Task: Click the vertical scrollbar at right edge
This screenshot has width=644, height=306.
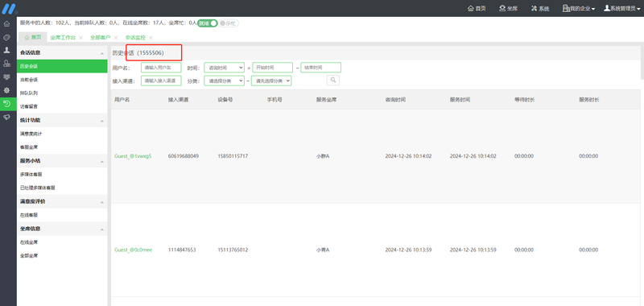Action: [x=642, y=62]
